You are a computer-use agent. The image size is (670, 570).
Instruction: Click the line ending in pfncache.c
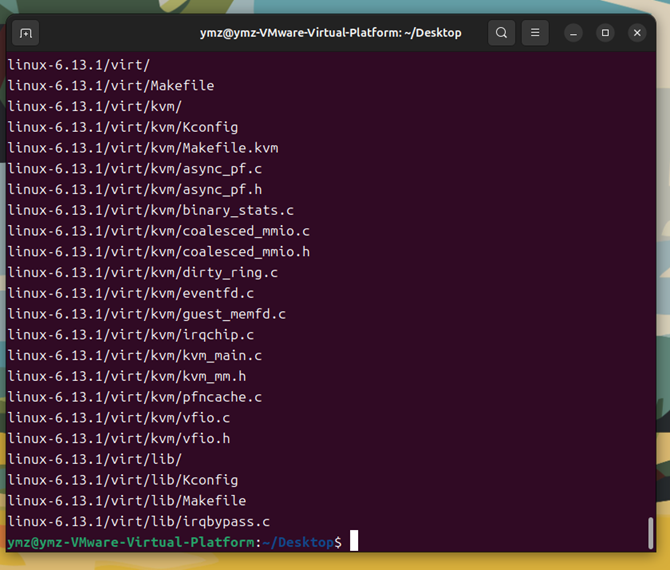(135, 397)
